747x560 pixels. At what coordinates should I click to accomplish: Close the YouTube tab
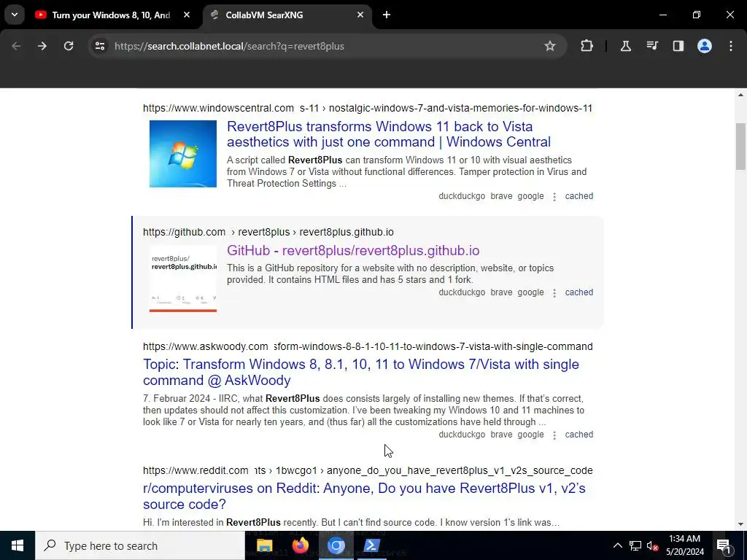187,15
